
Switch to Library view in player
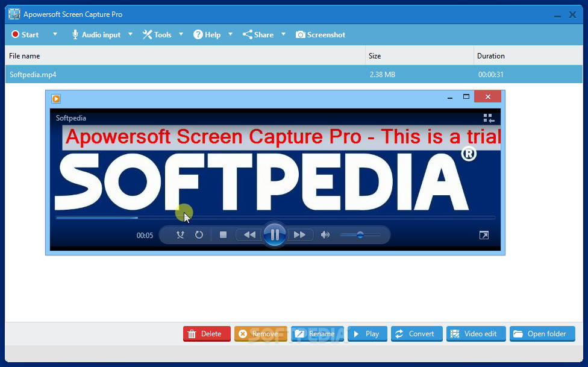489,119
